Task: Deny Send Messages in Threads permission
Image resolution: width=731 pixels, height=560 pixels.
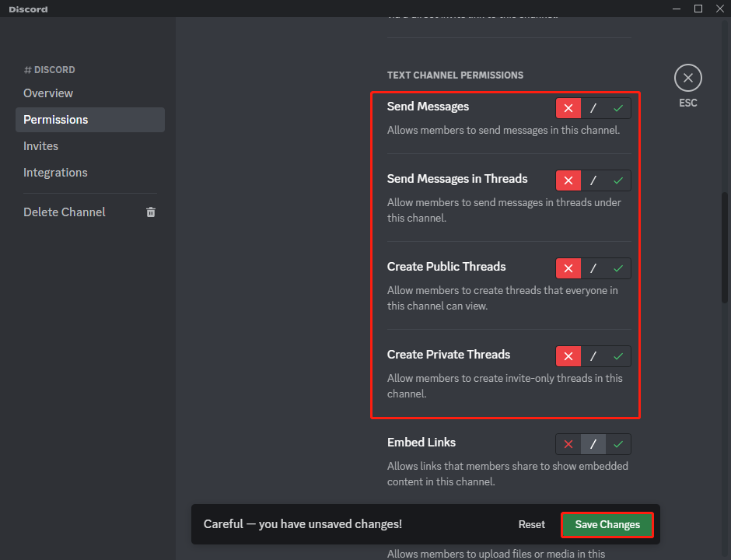Action: pyautogui.click(x=568, y=180)
